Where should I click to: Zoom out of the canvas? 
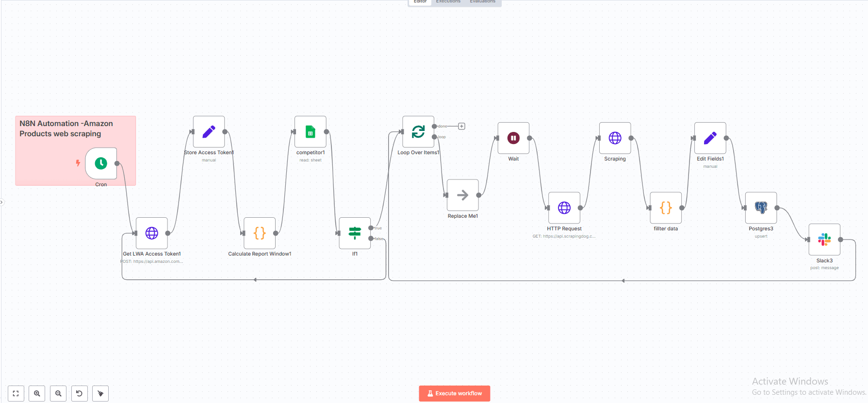[58, 393]
